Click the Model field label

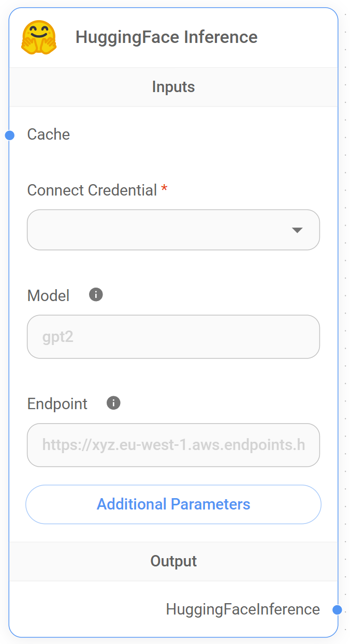48,296
